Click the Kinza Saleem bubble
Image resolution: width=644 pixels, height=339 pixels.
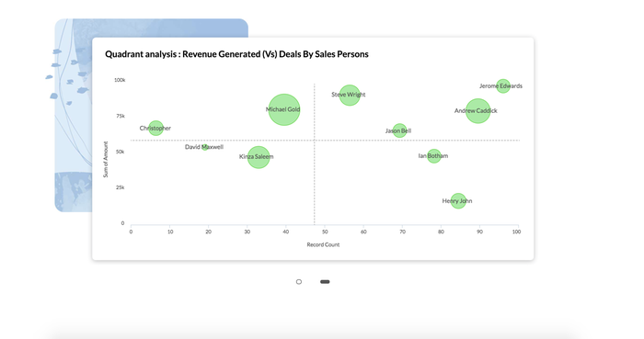pyautogui.click(x=259, y=157)
